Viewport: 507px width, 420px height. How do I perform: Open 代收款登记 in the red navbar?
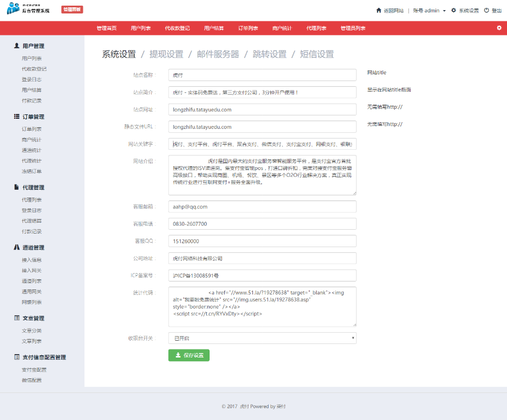coord(177,28)
